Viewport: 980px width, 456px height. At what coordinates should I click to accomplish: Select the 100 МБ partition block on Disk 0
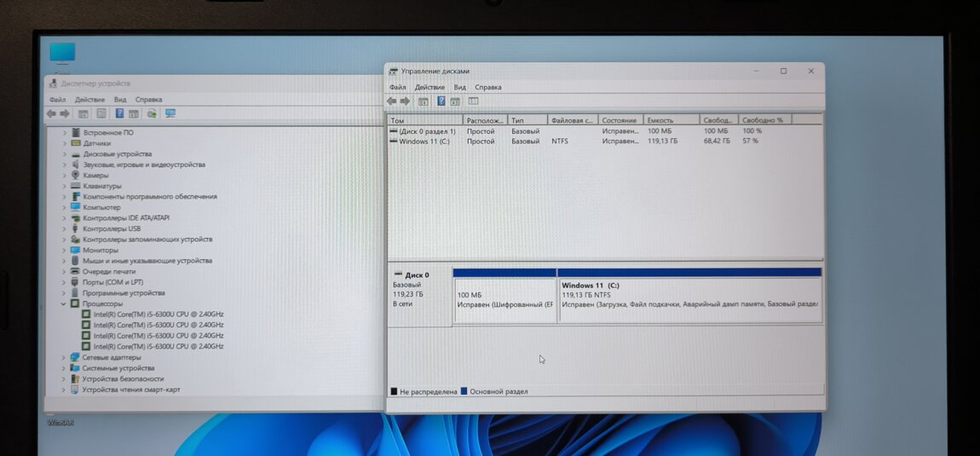(x=504, y=299)
